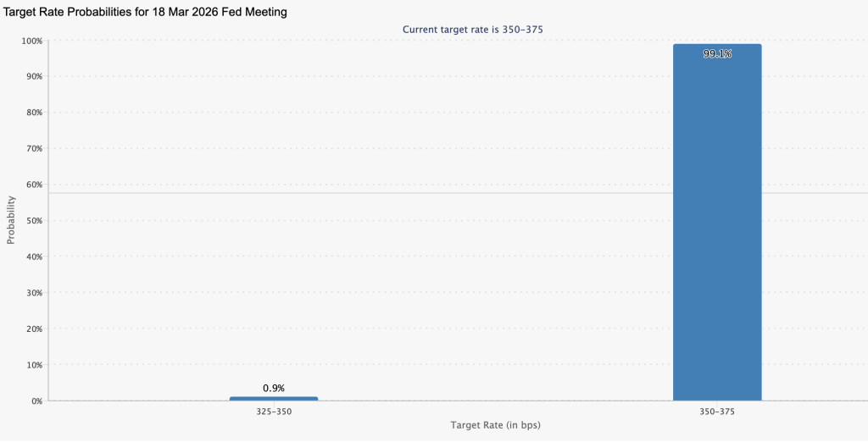Click the 0% y-axis tick label
Viewport: 868px width, 442px height.
coord(36,401)
